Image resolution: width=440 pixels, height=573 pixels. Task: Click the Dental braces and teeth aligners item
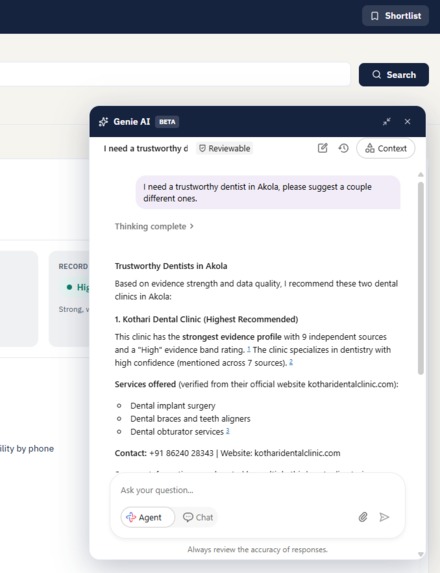tap(190, 419)
